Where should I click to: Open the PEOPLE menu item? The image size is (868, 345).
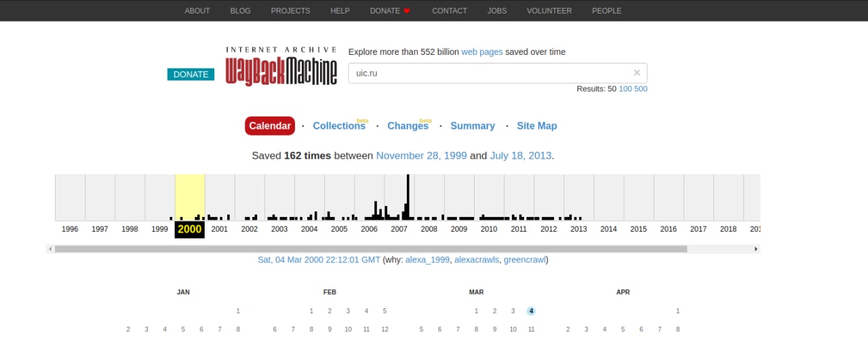pyautogui.click(x=606, y=11)
